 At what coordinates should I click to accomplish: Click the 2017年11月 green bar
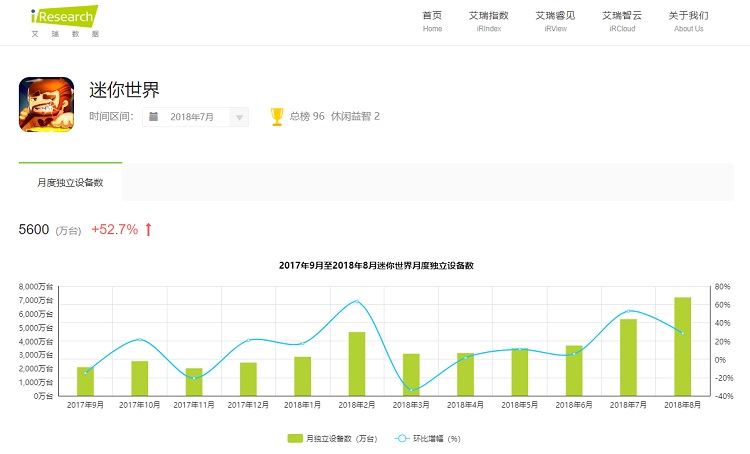tap(194, 382)
